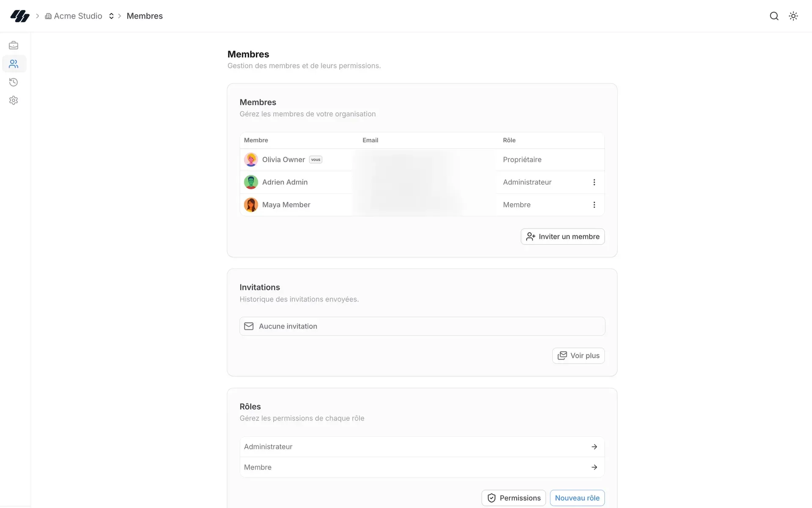Select the members people icon in sidebar
The image size is (812, 508).
14,64
